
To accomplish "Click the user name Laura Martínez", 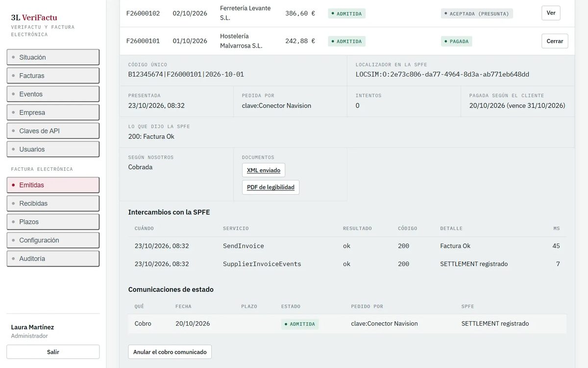I will pos(32,327).
